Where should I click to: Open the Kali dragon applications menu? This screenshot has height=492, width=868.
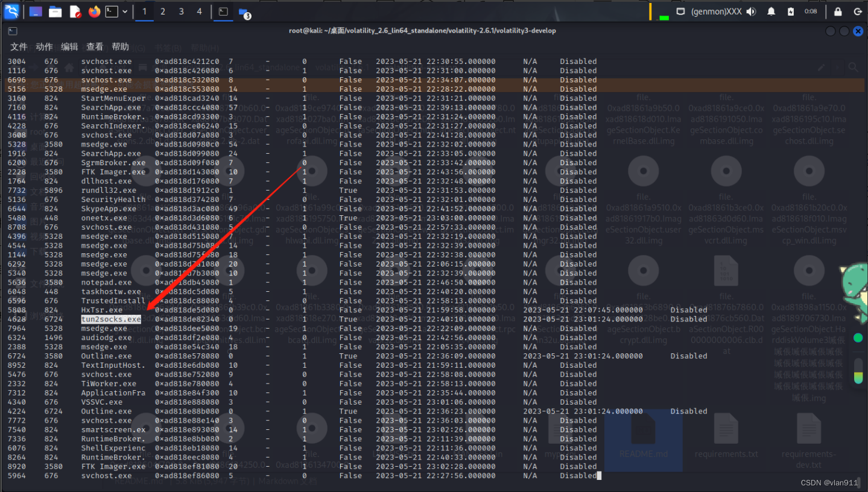(x=11, y=11)
